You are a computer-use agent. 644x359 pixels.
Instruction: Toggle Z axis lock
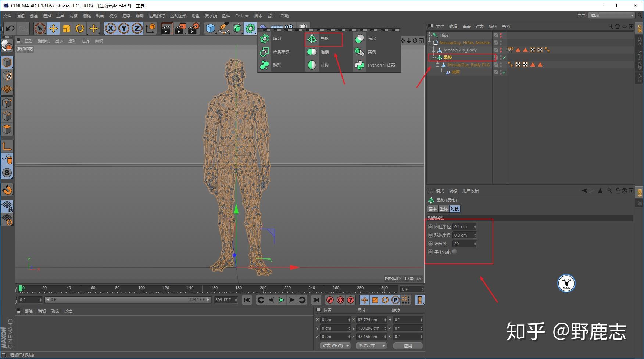(137, 28)
